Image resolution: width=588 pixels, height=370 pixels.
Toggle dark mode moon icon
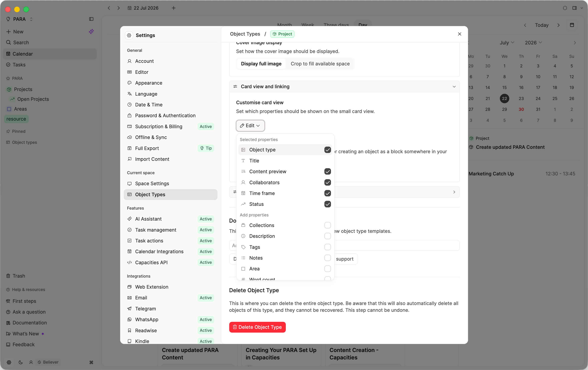[x=21, y=362]
